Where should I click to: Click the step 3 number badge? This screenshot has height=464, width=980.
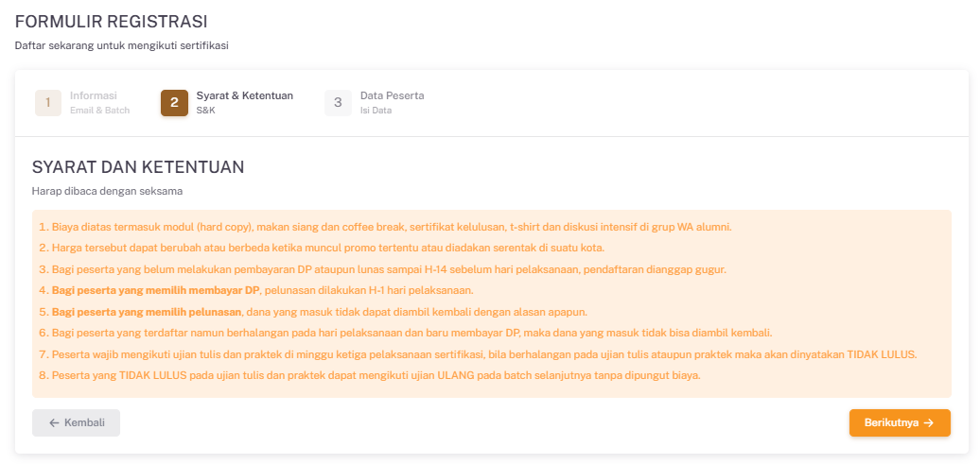338,102
